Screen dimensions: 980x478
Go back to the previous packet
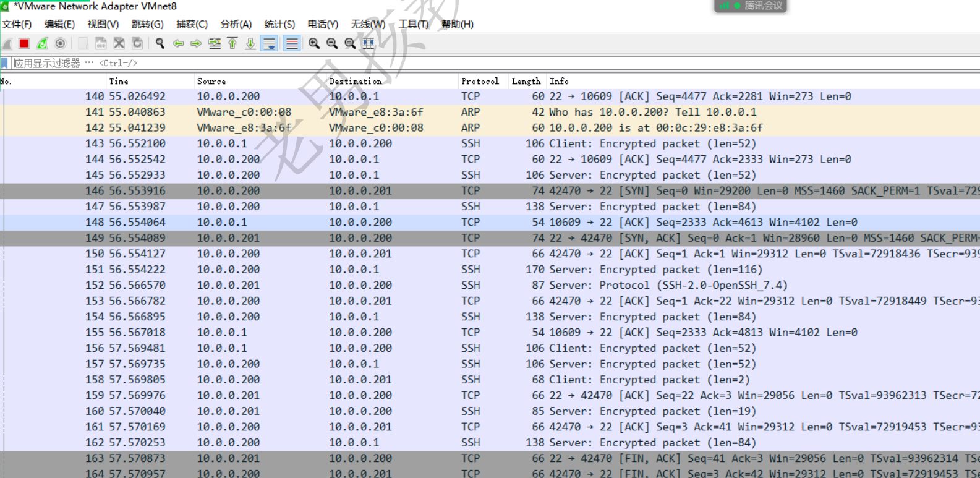tap(178, 43)
